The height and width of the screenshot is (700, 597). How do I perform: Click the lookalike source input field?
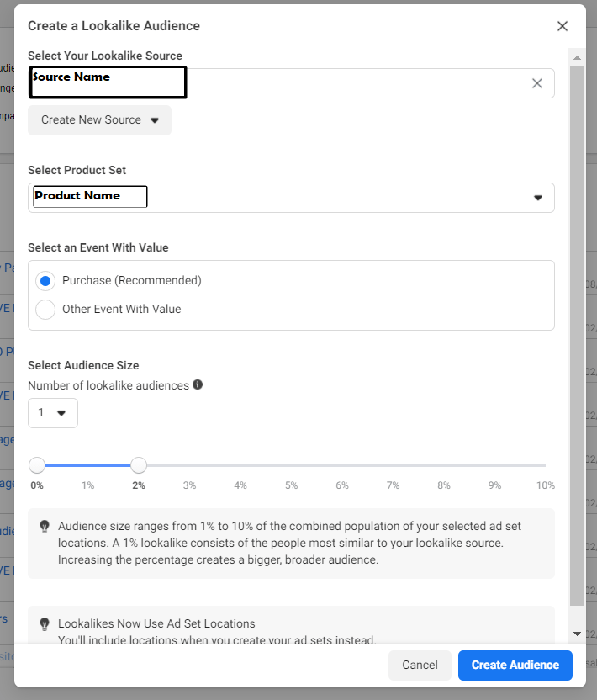353,83
